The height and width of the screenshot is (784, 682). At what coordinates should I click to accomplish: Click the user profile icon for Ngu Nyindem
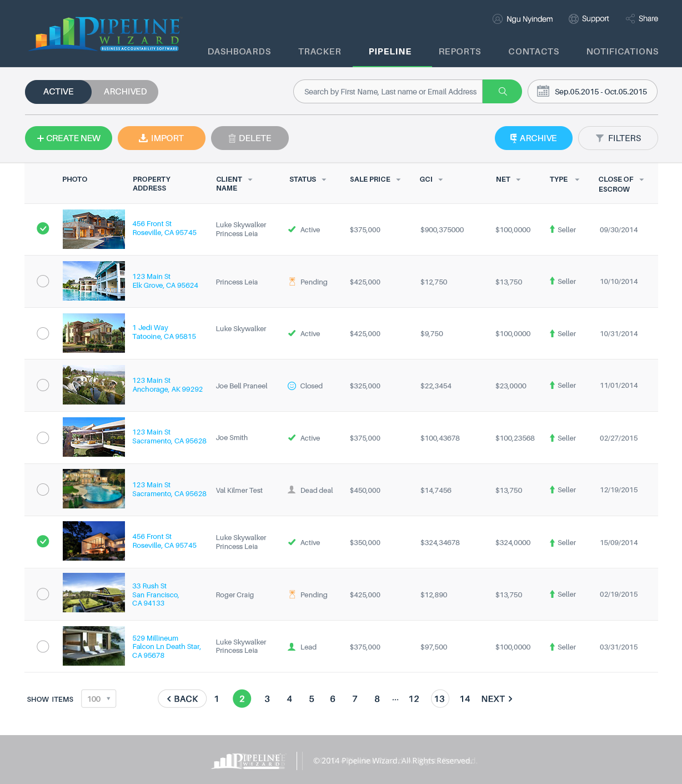[498, 19]
